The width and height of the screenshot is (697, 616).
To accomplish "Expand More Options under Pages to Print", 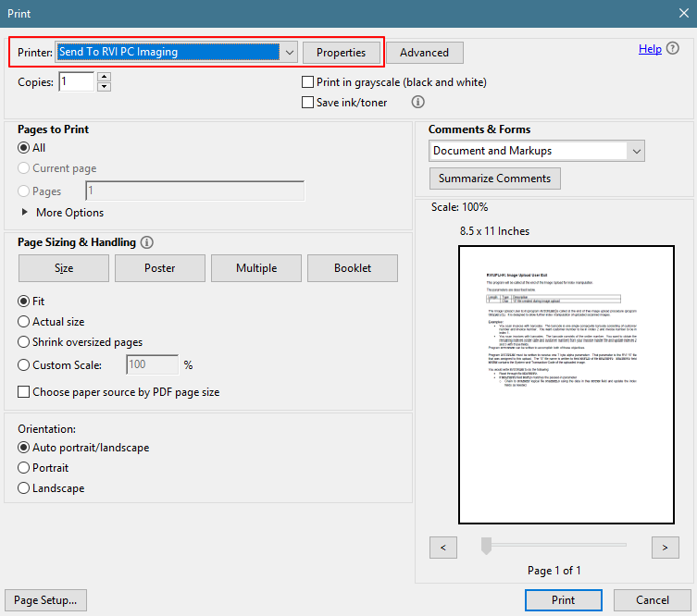I will (x=25, y=213).
